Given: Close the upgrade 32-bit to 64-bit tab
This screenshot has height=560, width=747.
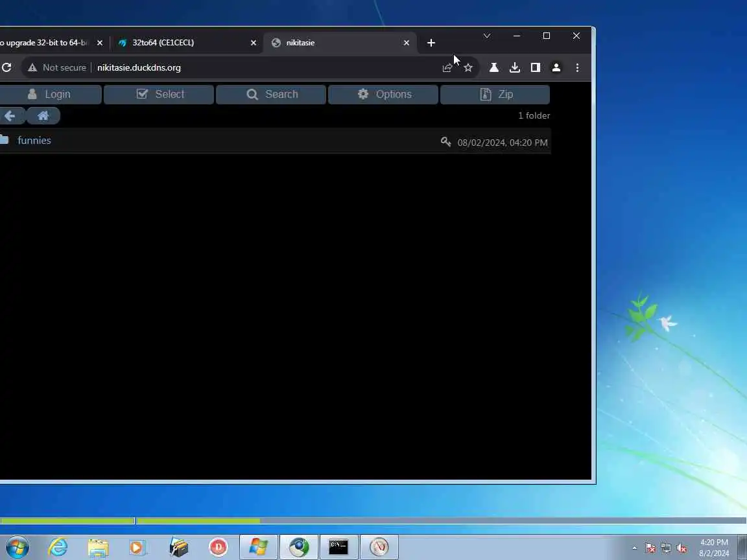Looking at the screenshot, I should coord(100,43).
